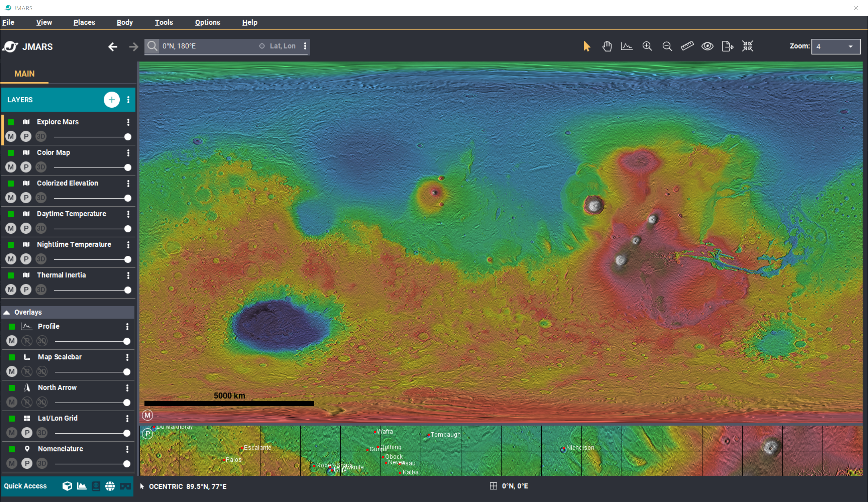868x502 pixels.
Task: Add a new layer with plus button
Action: (112, 100)
